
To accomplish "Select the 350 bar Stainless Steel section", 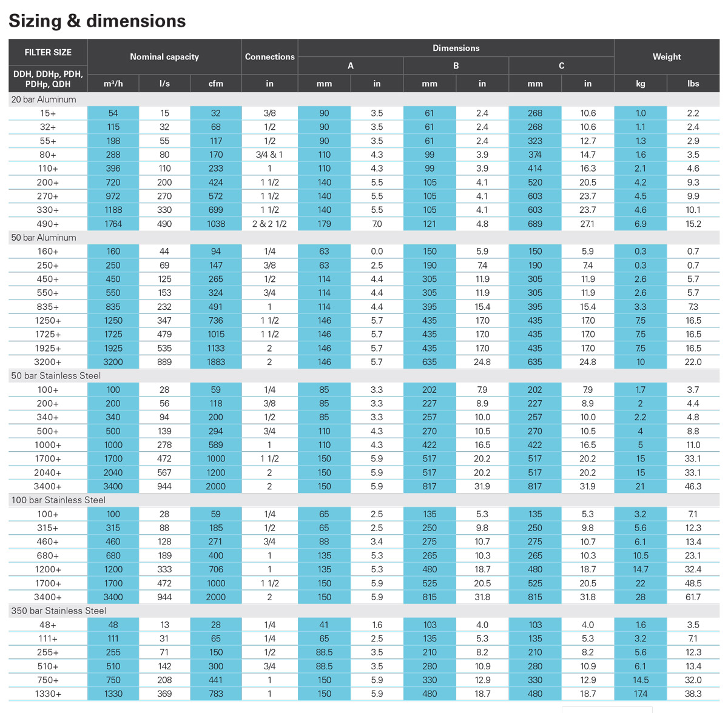I will pyautogui.click(x=58, y=611).
